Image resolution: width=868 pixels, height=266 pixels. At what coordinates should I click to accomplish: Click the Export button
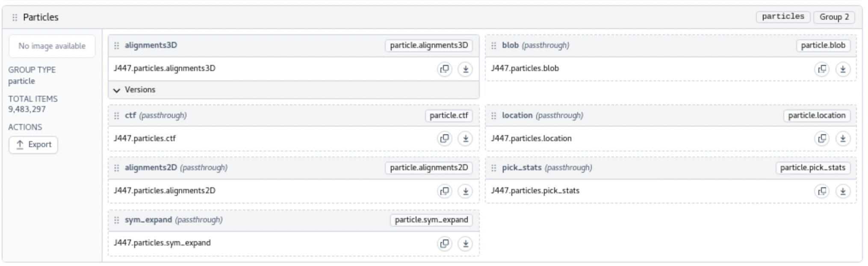pos(33,145)
